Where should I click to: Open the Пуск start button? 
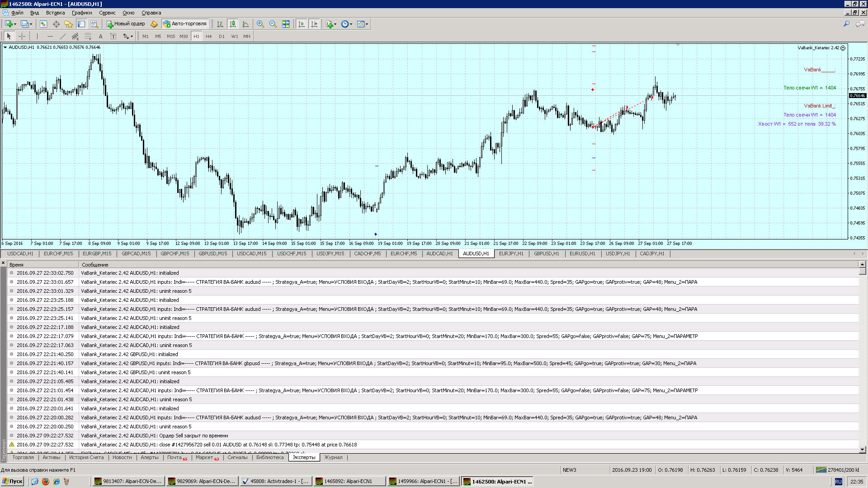(x=12, y=481)
